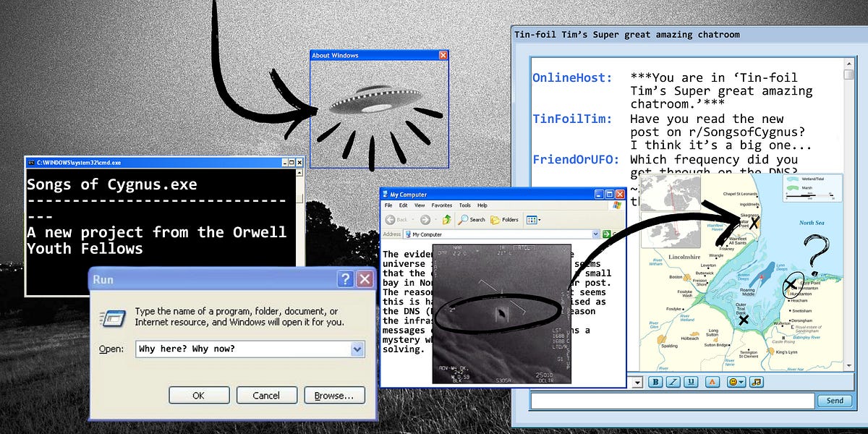The height and width of the screenshot is (434, 868).
Task: Open the Edit menu in My Computer
Action: [403, 205]
